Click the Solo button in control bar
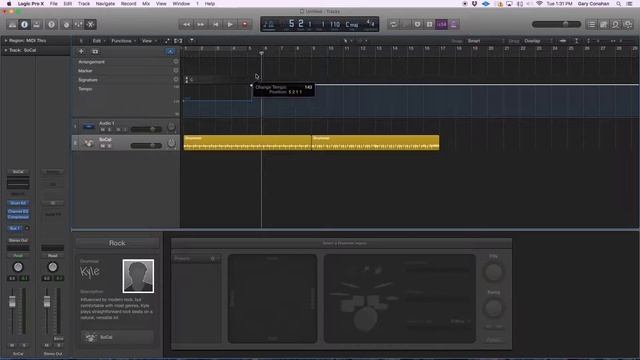The width and height of the screenshot is (640, 360). point(429,24)
